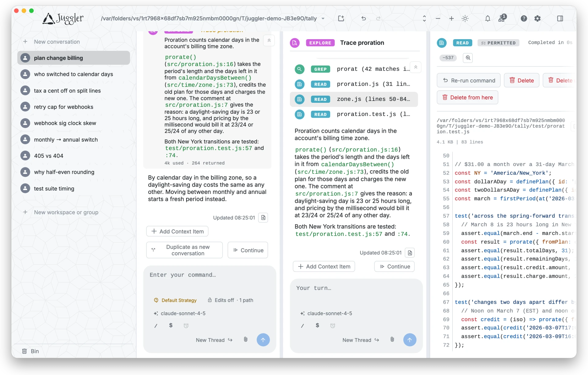This screenshot has width=588, height=375.
Task: Open the help question mark icon
Action: click(x=524, y=18)
